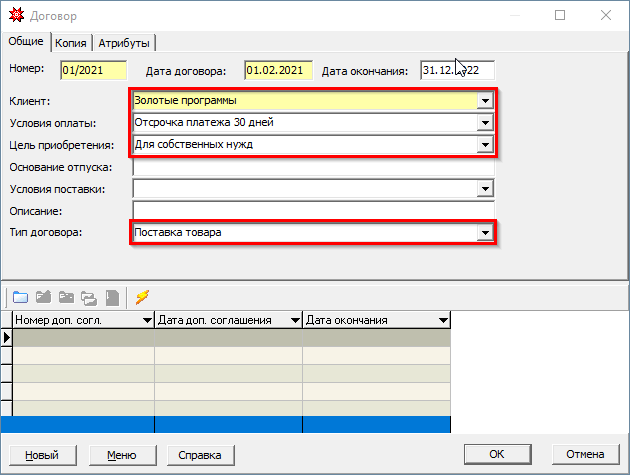Image resolution: width=630 pixels, height=475 pixels.
Task: Click the OK button
Action: (x=497, y=455)
